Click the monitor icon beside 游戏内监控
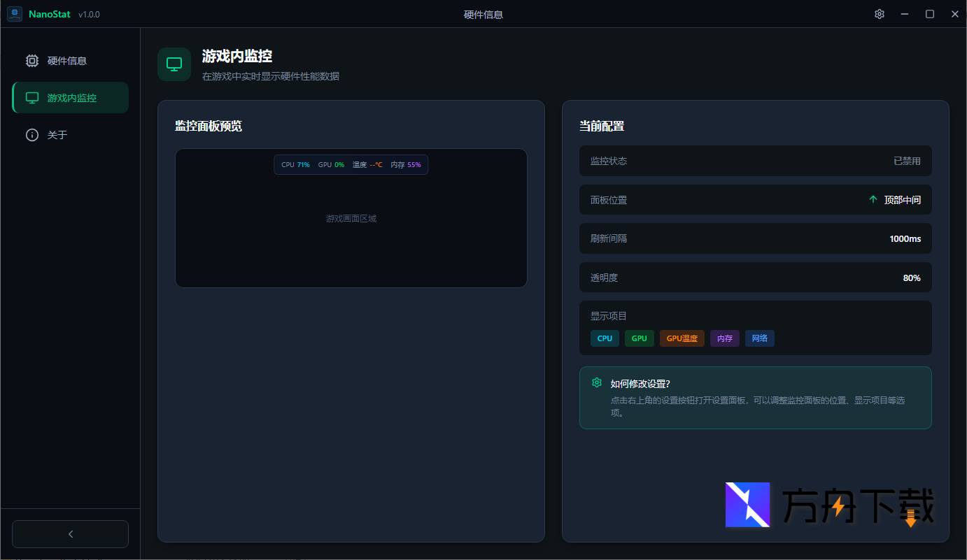 pyautogui.click(x=32, y=98)
